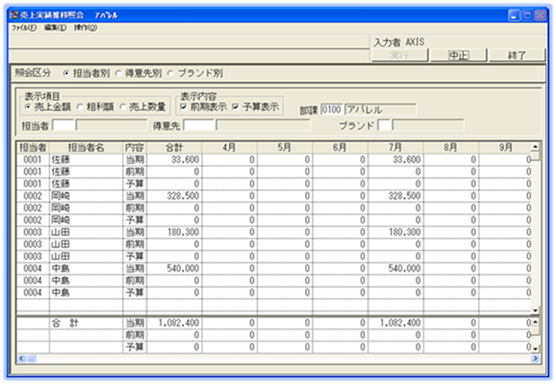Click the 合計 column header
The width and height of the screenshot is (556, 384).
(174, 148)
